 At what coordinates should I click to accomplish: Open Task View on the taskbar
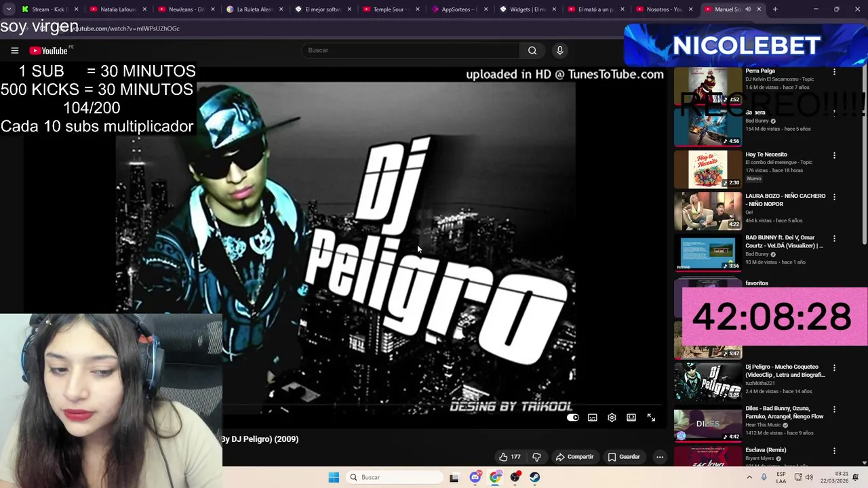pos(454,477)
